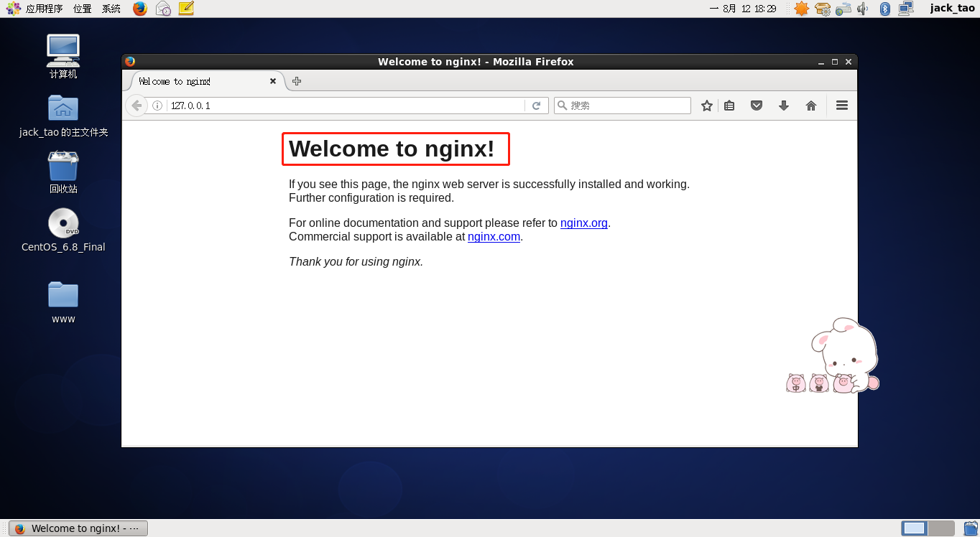Click the search magnifier icon
Image resolution: width=980 pixels, height=537 pixels.
[x=563, y=106]
